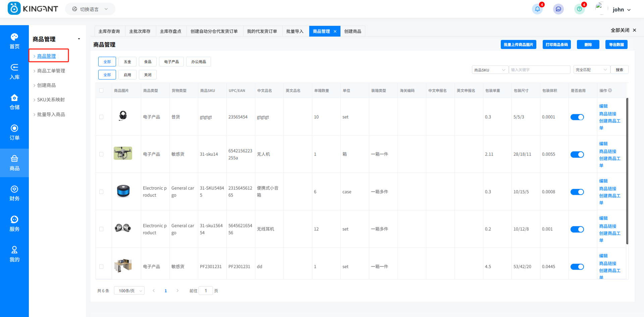Check the checkbox for 无人机 row
Viewport: 644px width, 317px height.
(101, 154)
